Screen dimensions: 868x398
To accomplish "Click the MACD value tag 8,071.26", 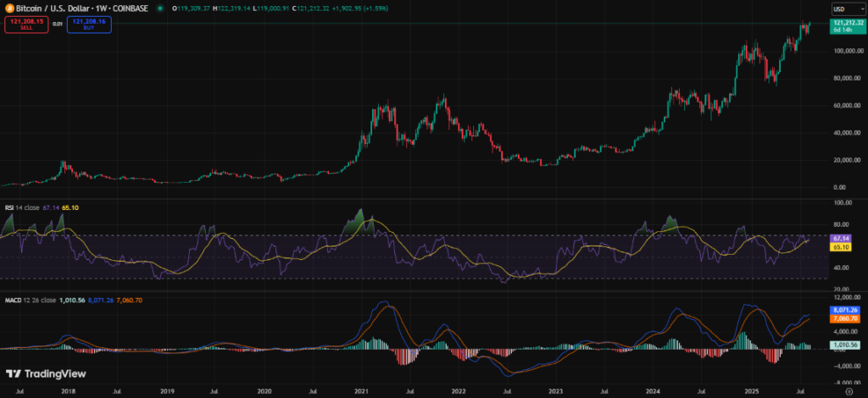I will tap(843, 310).
